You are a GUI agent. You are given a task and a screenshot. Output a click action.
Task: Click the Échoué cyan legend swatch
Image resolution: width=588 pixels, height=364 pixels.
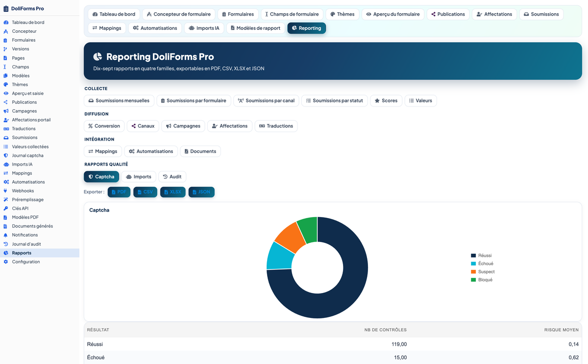pyautogui.click(x=473, y=264)
